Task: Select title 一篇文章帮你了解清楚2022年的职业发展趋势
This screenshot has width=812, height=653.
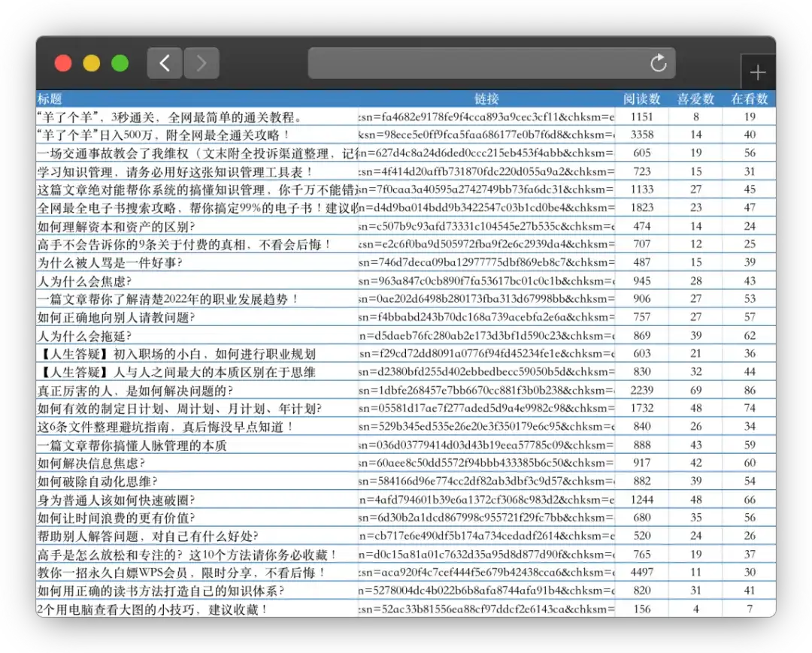Action: [167, 299]
